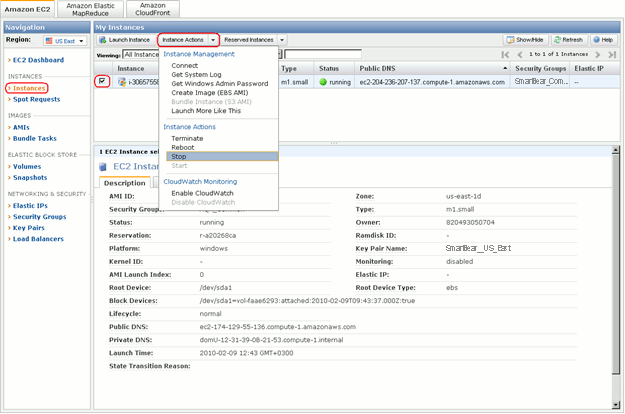Viewport: 625px width, 414px height.
Task: Open Bundle Tasks link
Action: (35, 139)
